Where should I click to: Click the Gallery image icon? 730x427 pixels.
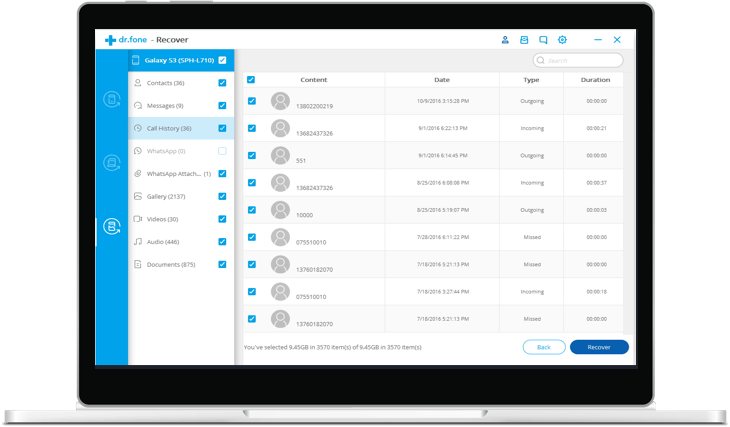click(138, 196)
